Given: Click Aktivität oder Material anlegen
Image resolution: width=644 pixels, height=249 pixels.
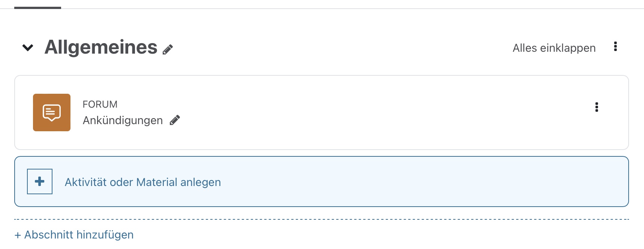Looking at the screenshot, I should (143, 182).
